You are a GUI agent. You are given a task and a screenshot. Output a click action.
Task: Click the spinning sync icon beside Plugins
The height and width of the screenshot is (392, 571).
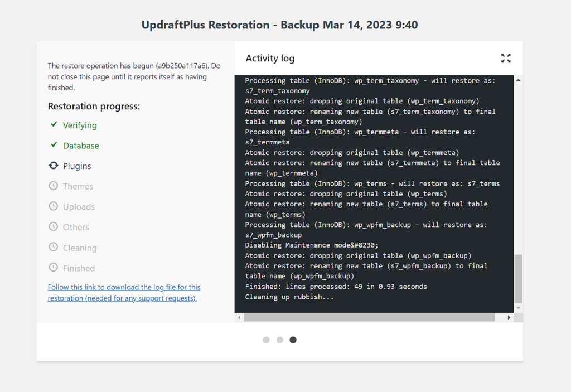coord(54,166)
